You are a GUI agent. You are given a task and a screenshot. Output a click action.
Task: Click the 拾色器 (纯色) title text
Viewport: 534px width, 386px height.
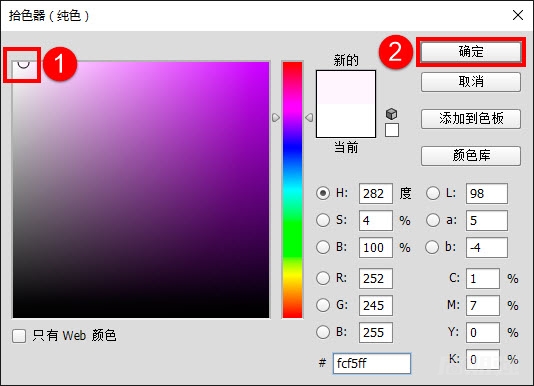49,16
